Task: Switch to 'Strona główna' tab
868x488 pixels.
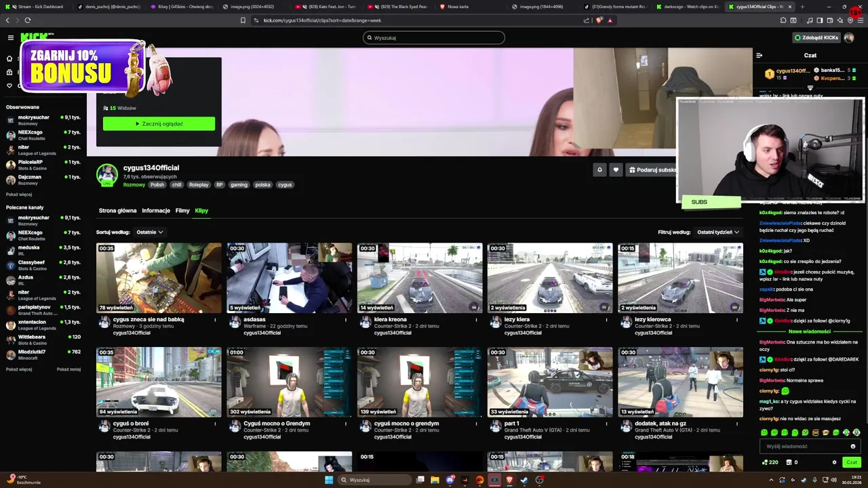Action: (117, 211)
